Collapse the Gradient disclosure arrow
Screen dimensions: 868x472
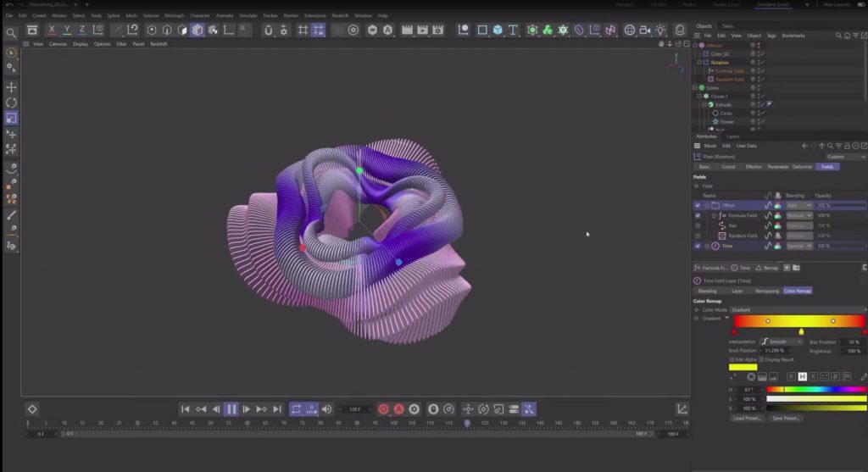pyautogui.click(x=726, y=318)
